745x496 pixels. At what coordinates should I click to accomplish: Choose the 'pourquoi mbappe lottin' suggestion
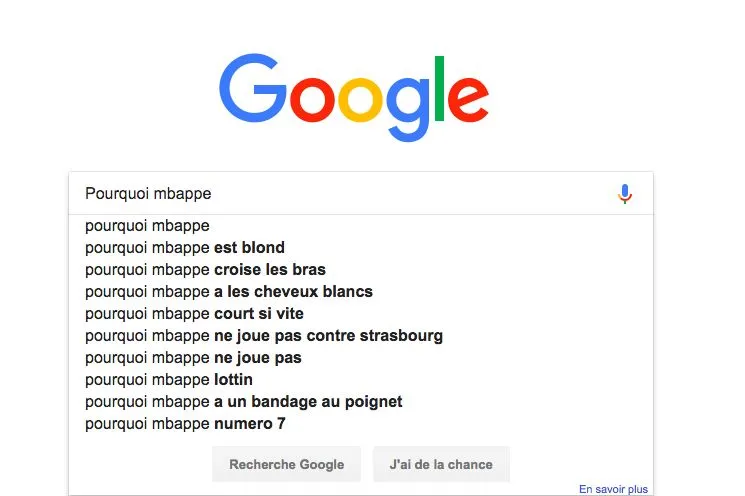(169, 380)
